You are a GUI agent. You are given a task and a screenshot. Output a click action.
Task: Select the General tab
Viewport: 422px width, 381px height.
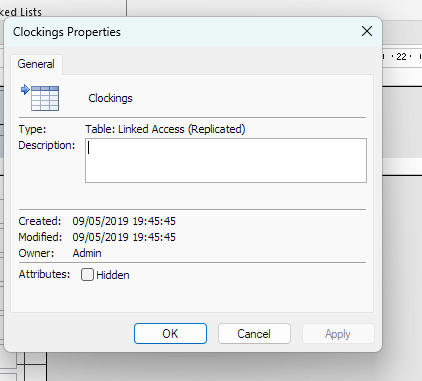(x=36, y=64)
